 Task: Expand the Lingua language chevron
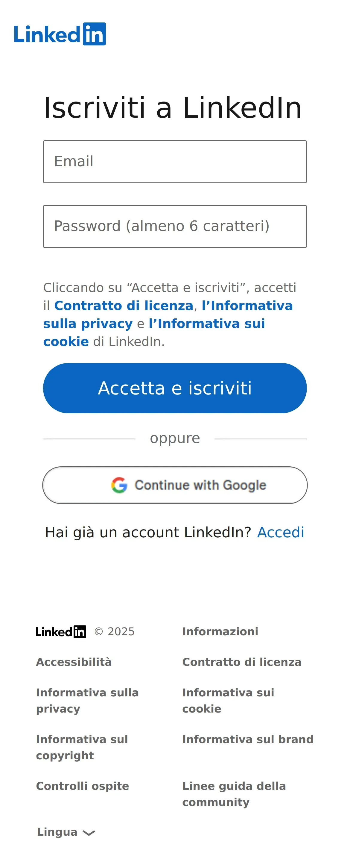coord(89,833)
